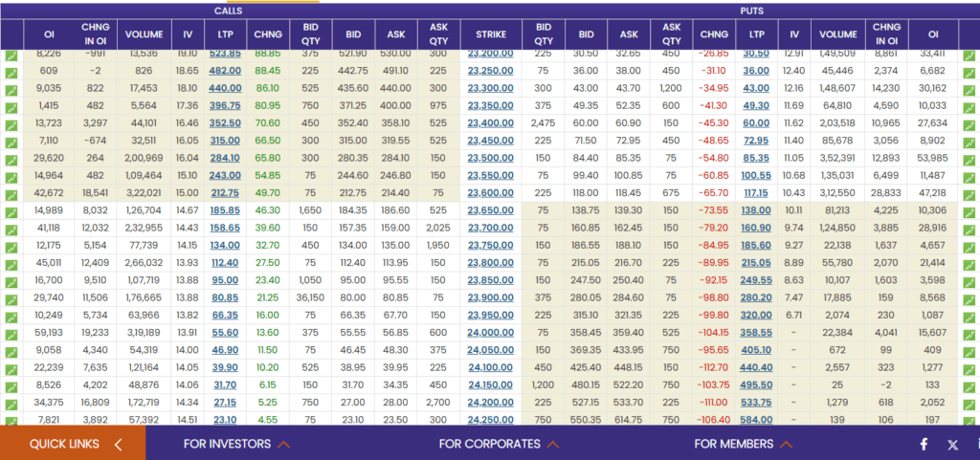Open call chart icon for strike 24,200.00
Screen dimensions: 980x460
(x=11, y=405)
